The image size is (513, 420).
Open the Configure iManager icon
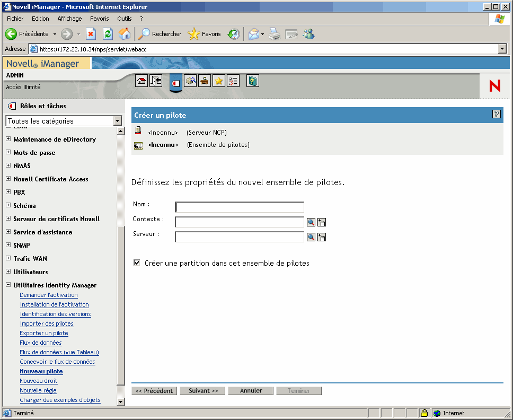[205, 81]
